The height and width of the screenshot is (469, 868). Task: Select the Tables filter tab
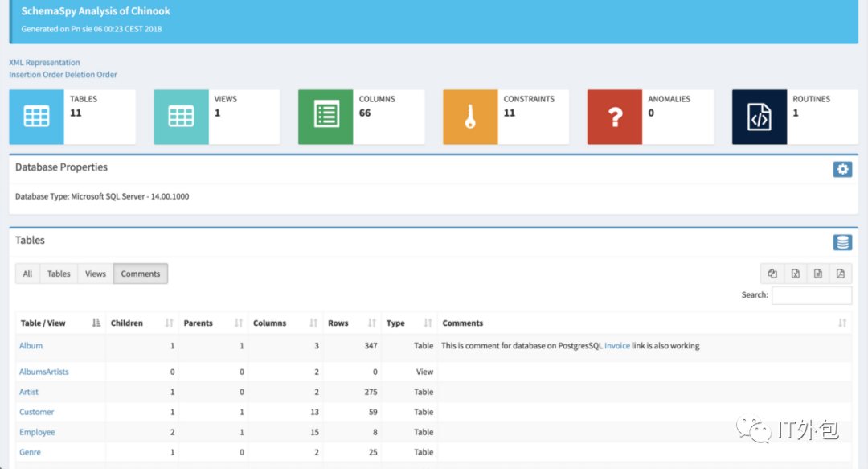[59, 274]
